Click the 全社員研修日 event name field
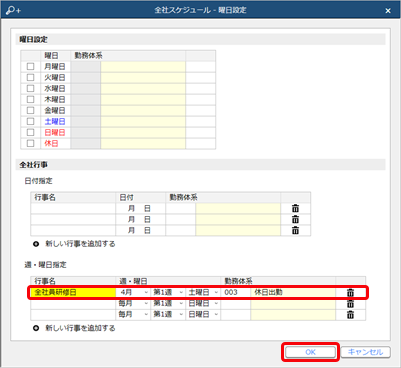 (73, 292)
